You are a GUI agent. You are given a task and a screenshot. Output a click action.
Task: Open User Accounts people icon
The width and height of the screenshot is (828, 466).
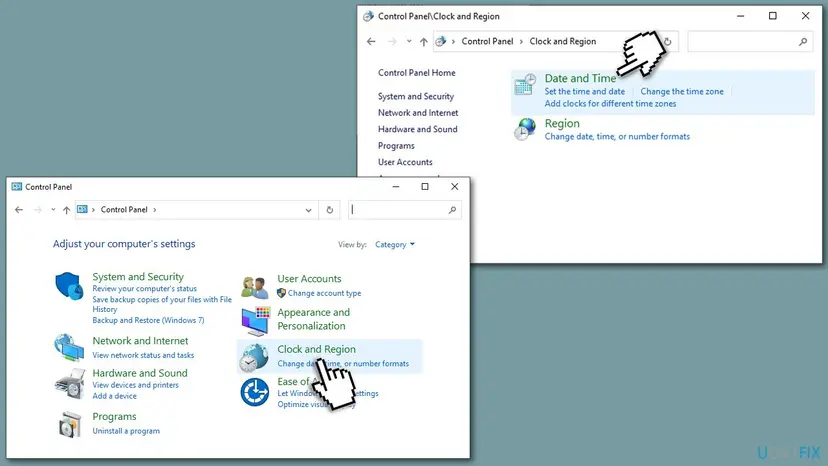(255, 287)
